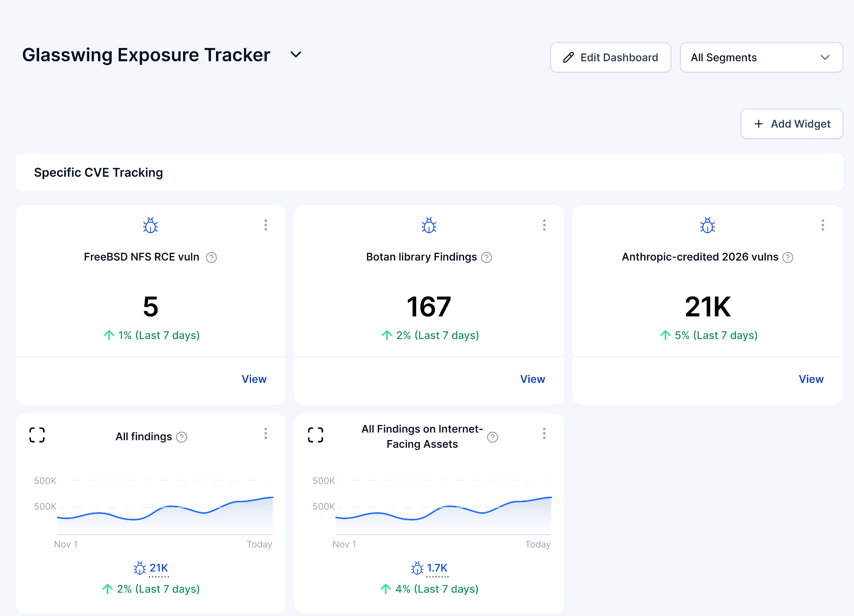
Task: Click the 1.7K internet-facing findings count
Action: pos(437,568)
